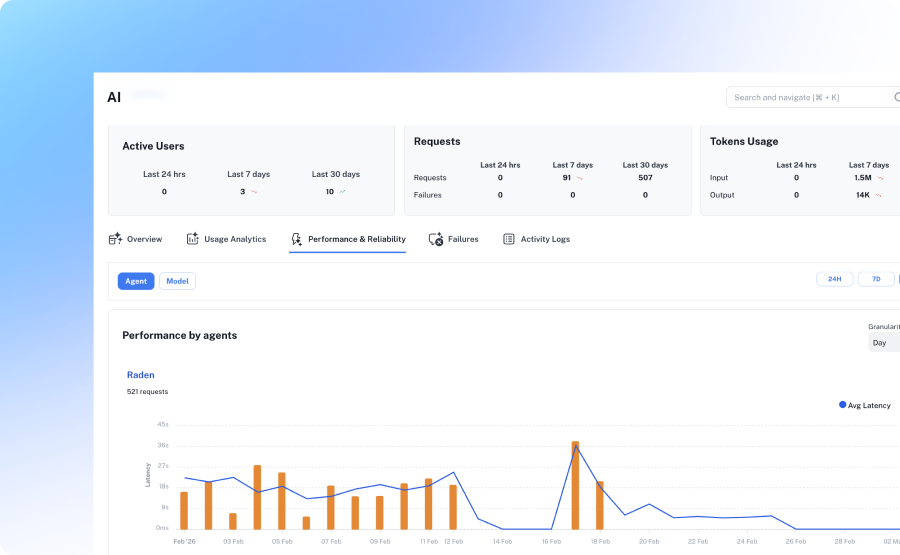Click the tallest orange bar near 18 Feb
Screen dimensions: 900x555
(x=575, y=485)
